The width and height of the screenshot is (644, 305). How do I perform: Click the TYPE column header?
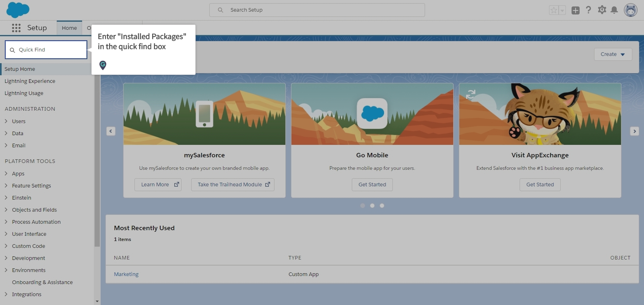(x=295, y=258)
